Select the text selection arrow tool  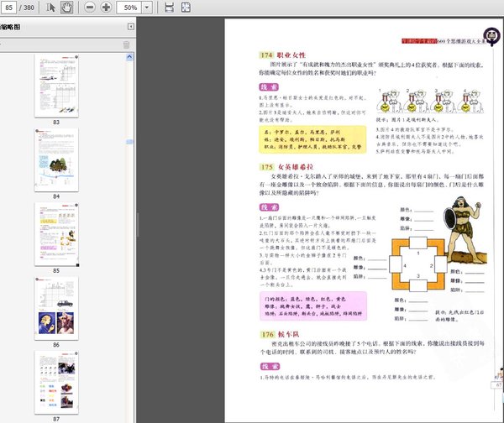[50, 7]
